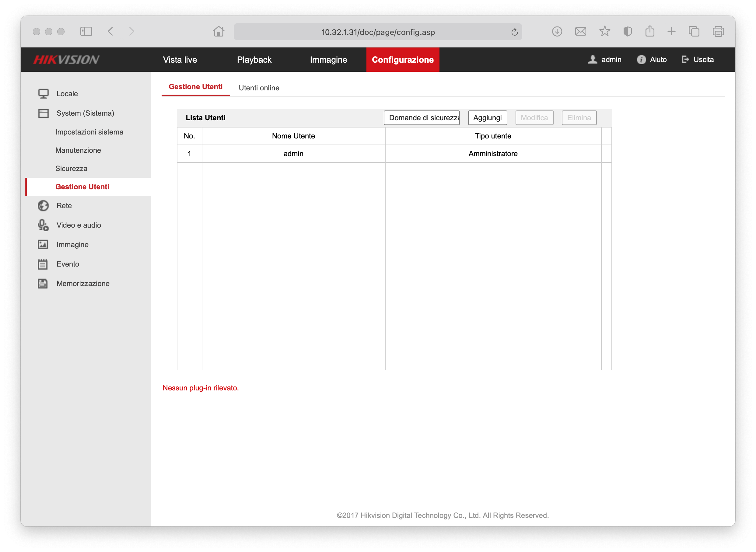
Task: Click the Aiuto help link
Action: tap(658, 59)
